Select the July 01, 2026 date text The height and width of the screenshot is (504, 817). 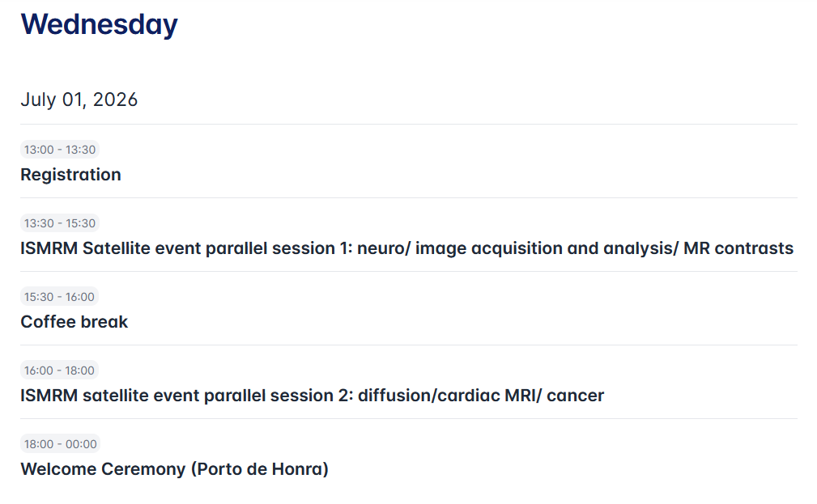pyautogui.click(x=79, y=100)
